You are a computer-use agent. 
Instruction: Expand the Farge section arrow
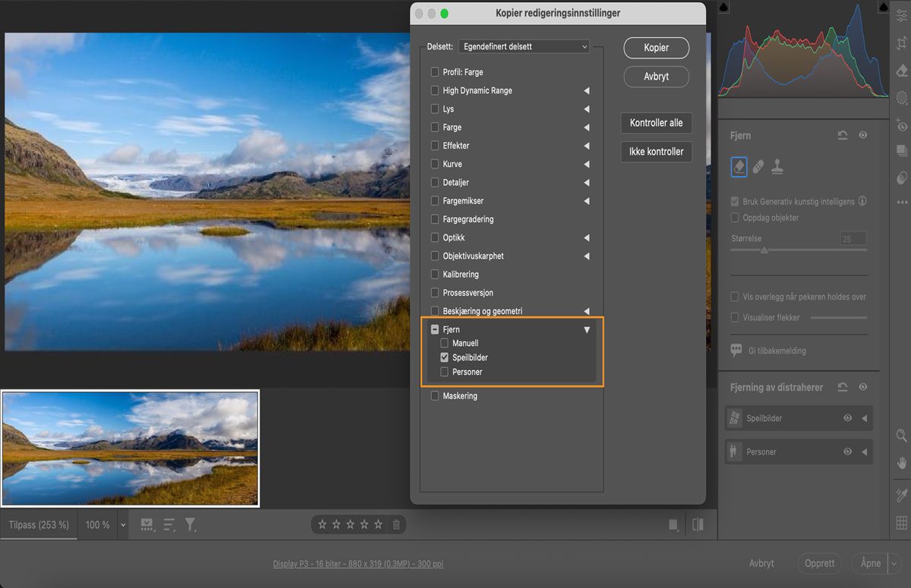click(586, 127)
